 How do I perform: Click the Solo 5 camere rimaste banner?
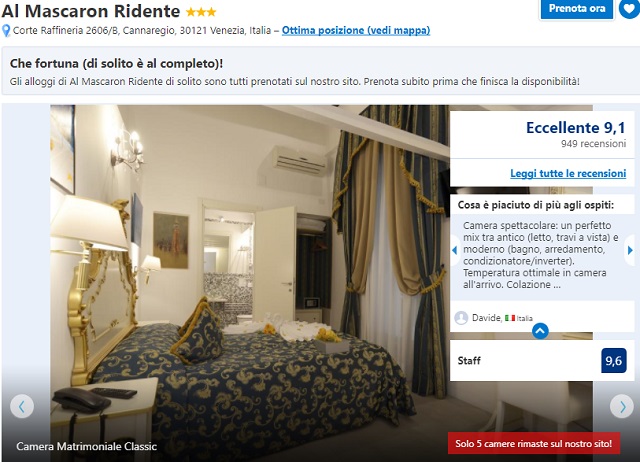(534, 443)
